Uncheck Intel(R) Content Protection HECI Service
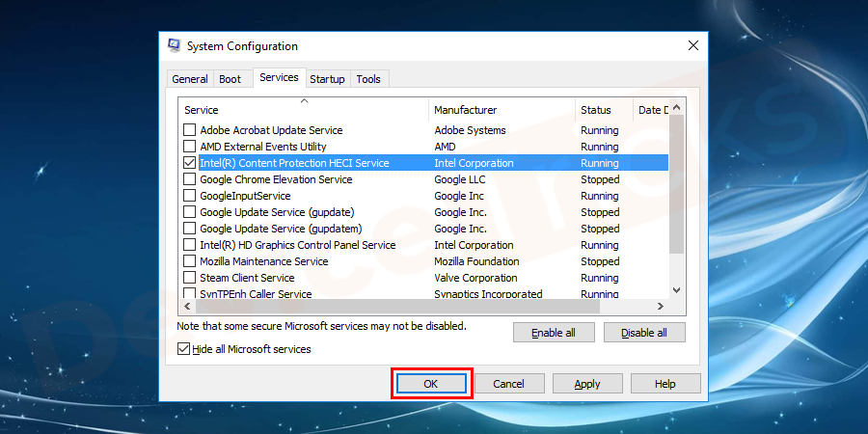This screenshot has width=868, height=434. pos(190,163)
